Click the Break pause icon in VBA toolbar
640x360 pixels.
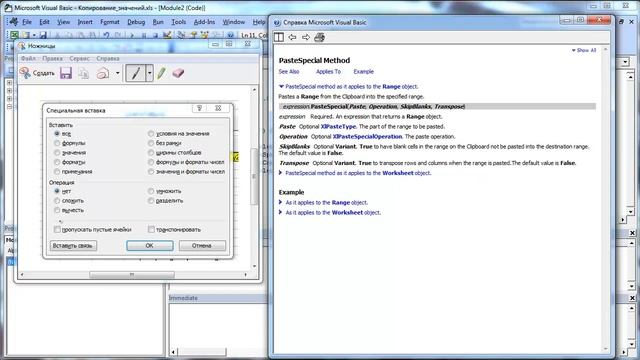point(144,35)
